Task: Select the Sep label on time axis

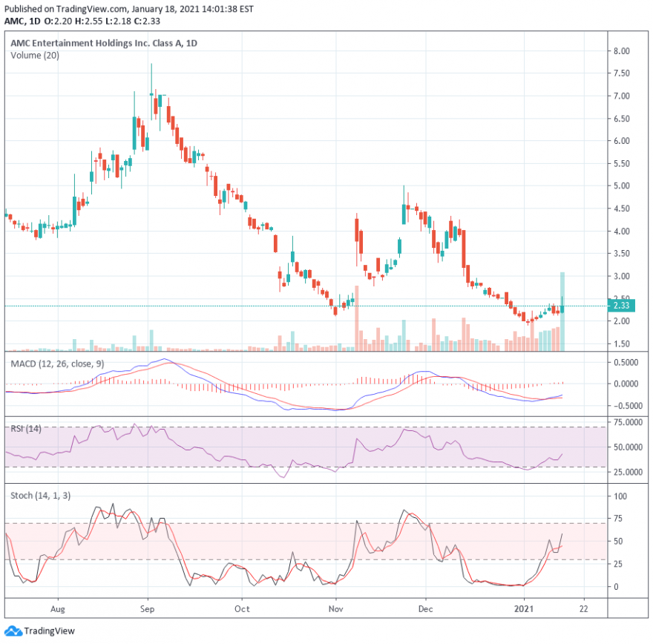Action: point(148,609)
